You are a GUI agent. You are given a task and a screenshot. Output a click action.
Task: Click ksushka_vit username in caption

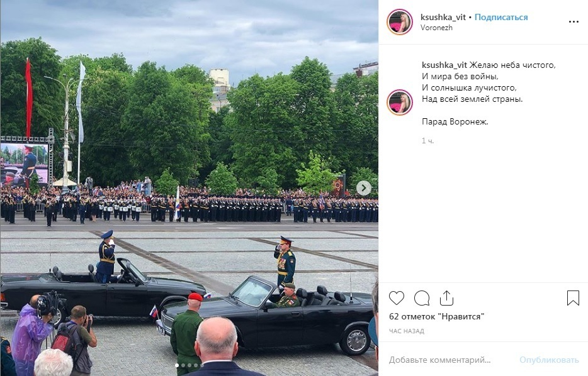[x=444, y=65]
